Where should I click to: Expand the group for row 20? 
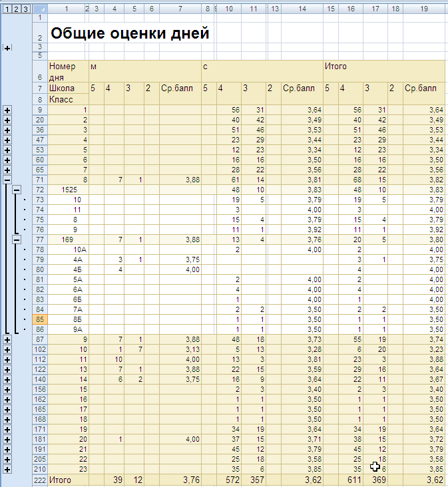pos(7,120)
